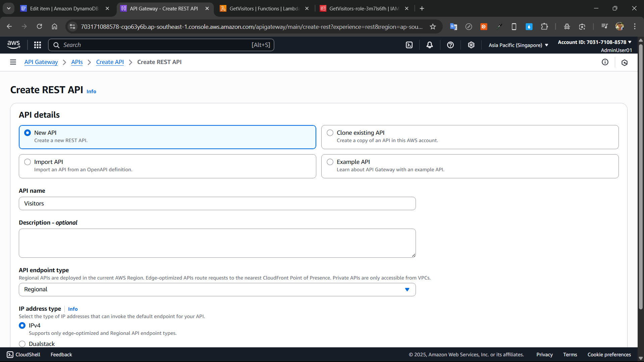Open the Privacy footer link
The height and width of the screenshot is (362, 644).
click(x=544, y=355)
